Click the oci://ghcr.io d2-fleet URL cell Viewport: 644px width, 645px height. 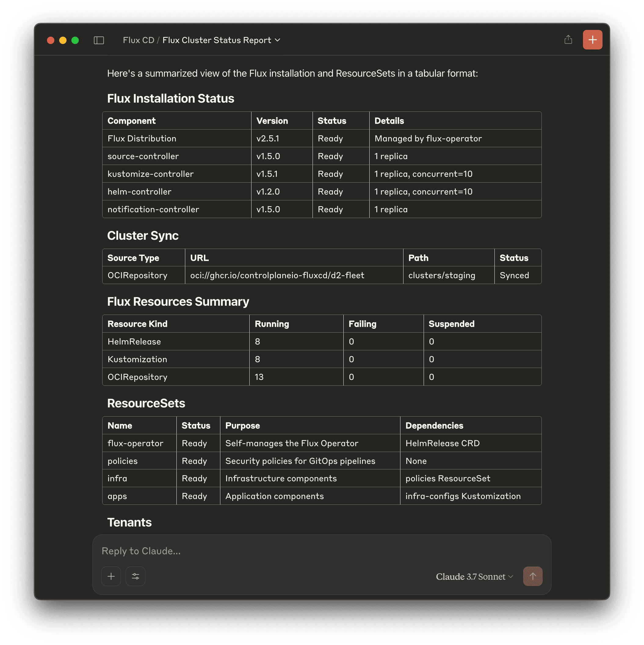277,275
